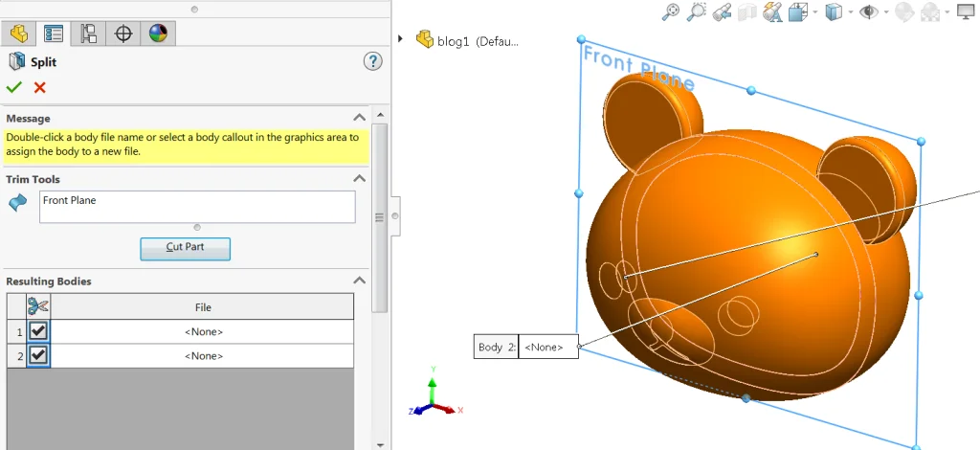The height and width of the screenshot is (450, 980).
Task: Click the <None> callout file field
Action: point(548,347)
